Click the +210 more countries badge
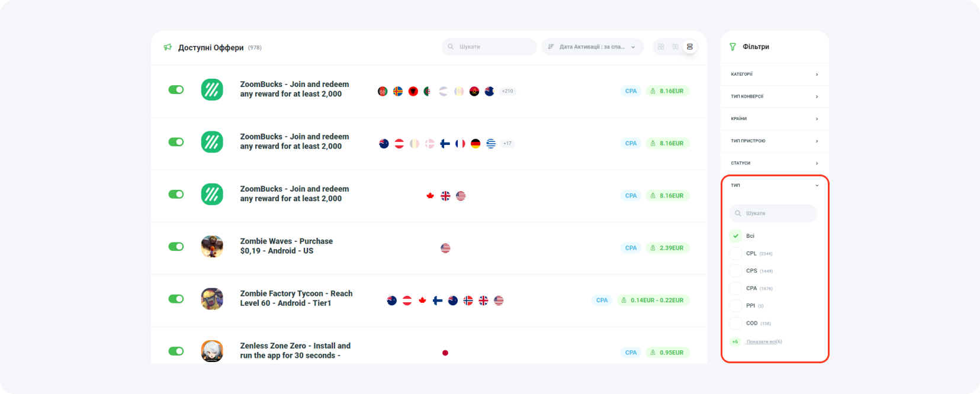 507,91
